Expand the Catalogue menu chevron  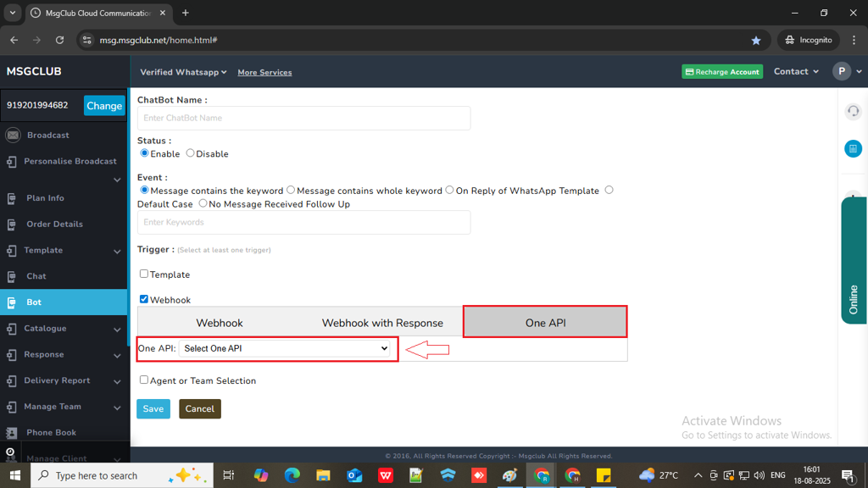coord(117,330)
